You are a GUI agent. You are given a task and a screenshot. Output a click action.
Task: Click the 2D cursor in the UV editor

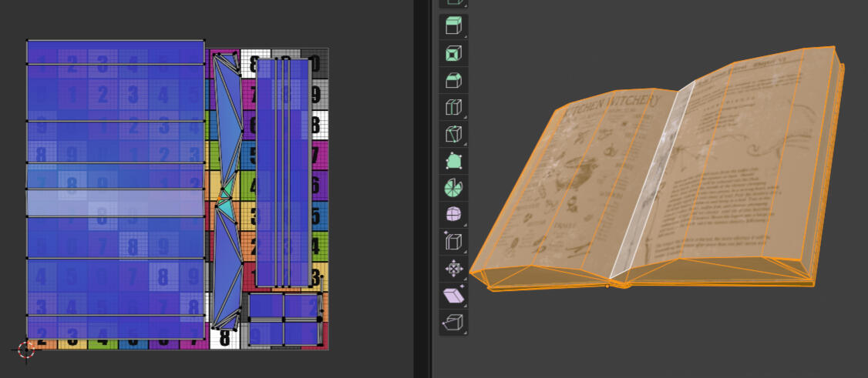pos(25,350)
